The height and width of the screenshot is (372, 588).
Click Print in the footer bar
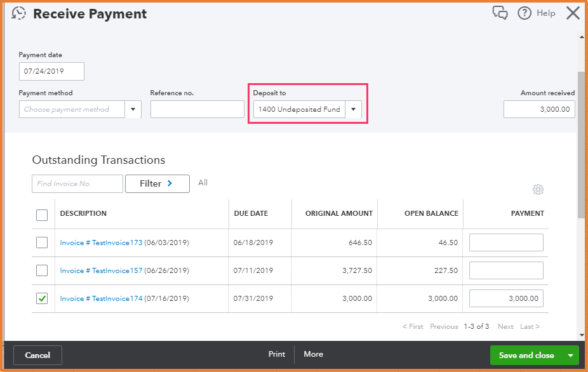(x=276, y=354)
